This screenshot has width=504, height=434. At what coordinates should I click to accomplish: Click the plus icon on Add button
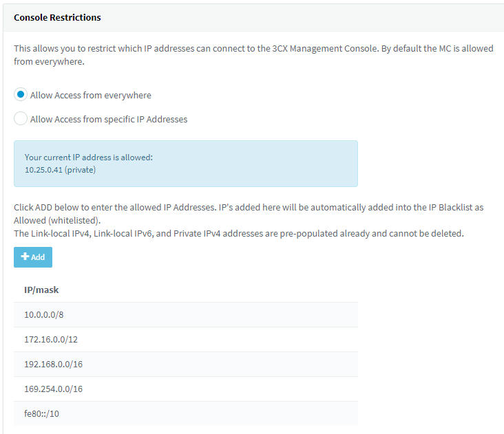tap(25, 257)
